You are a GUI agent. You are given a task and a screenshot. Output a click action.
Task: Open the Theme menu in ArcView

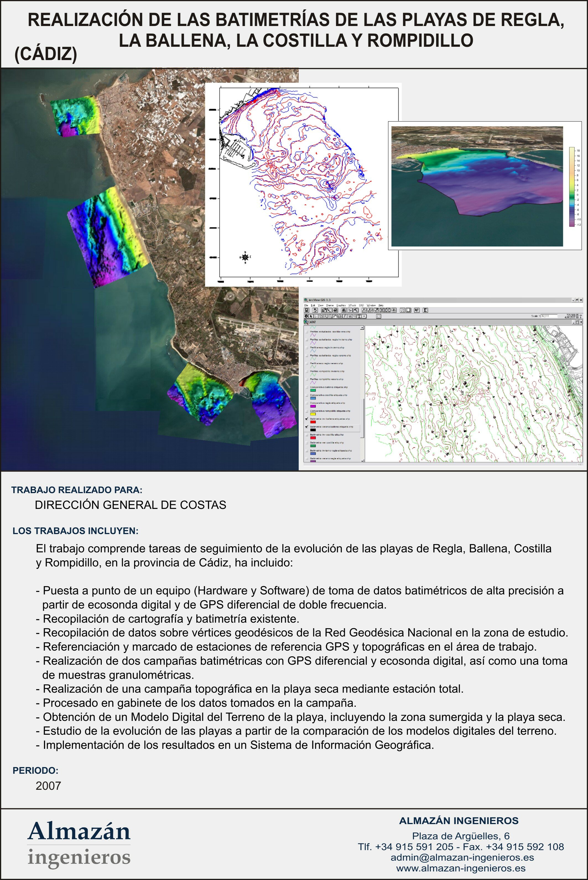pyautogui.click(x=330, y=305)
